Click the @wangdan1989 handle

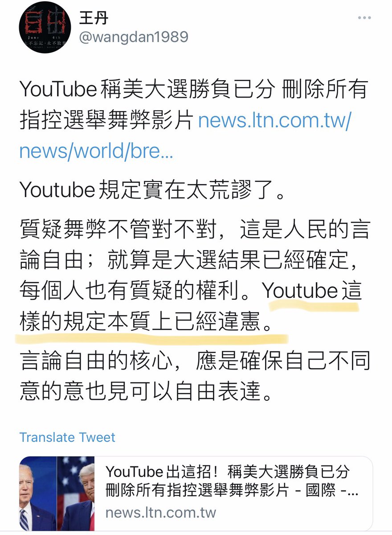[133, 37]
